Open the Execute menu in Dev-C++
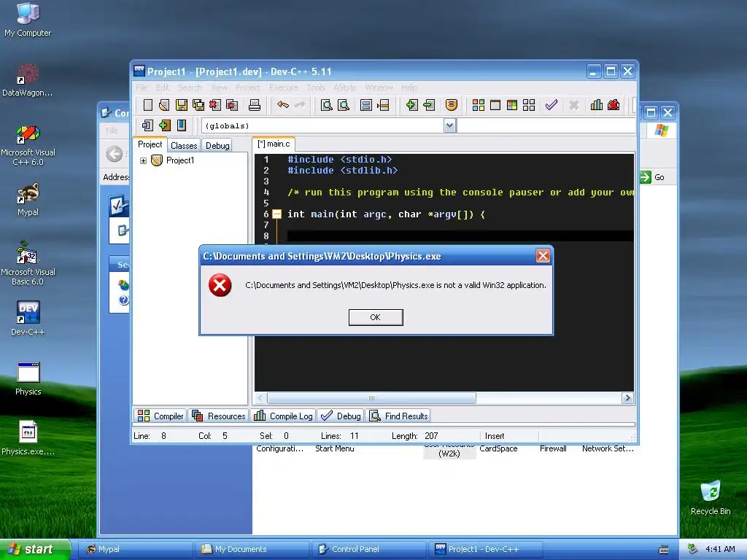This screenshot has width=747, height=560. coord(284,87)
